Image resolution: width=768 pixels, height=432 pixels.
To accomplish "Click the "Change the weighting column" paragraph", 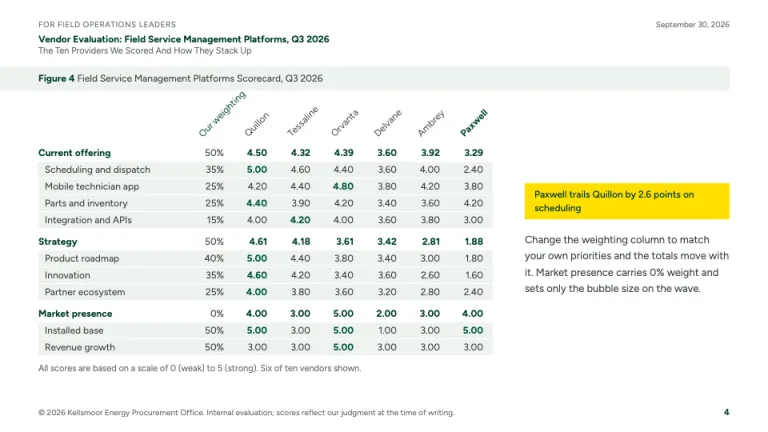I will pos(627,264).
